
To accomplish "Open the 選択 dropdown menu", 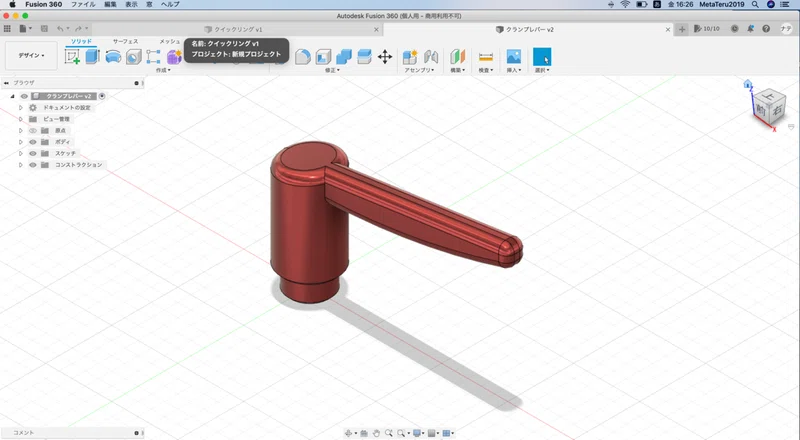I will (542, 70).
